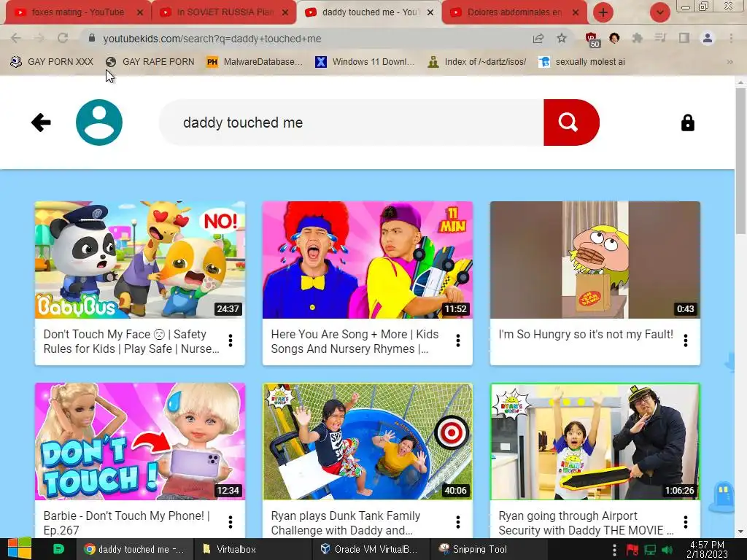
Task: Open the Extensions puzzle piece menu
Action: tap(637, 38)
